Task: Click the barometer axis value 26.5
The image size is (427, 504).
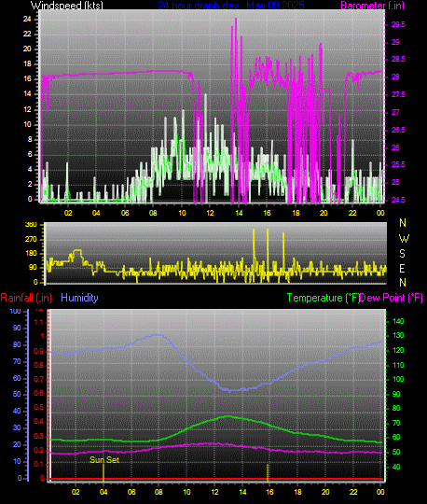Action: pos(398,130)
